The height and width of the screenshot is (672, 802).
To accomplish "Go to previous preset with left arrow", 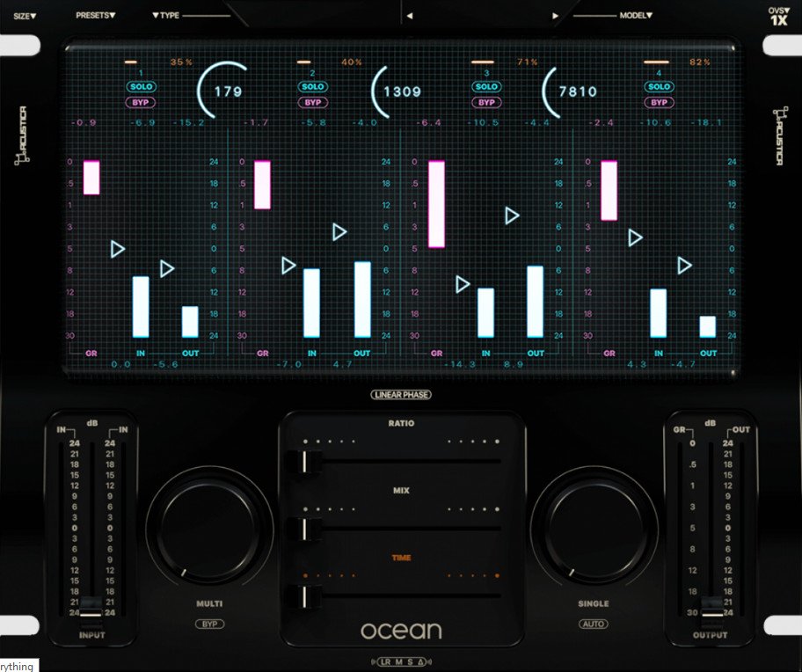I will coord(409,16).
